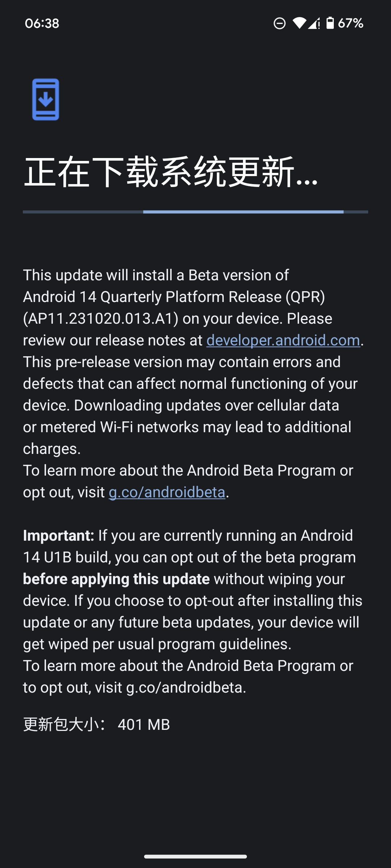Select the bold text before applying this update
The width and height of the screenshot is (391, 868).
click(116, 579)
